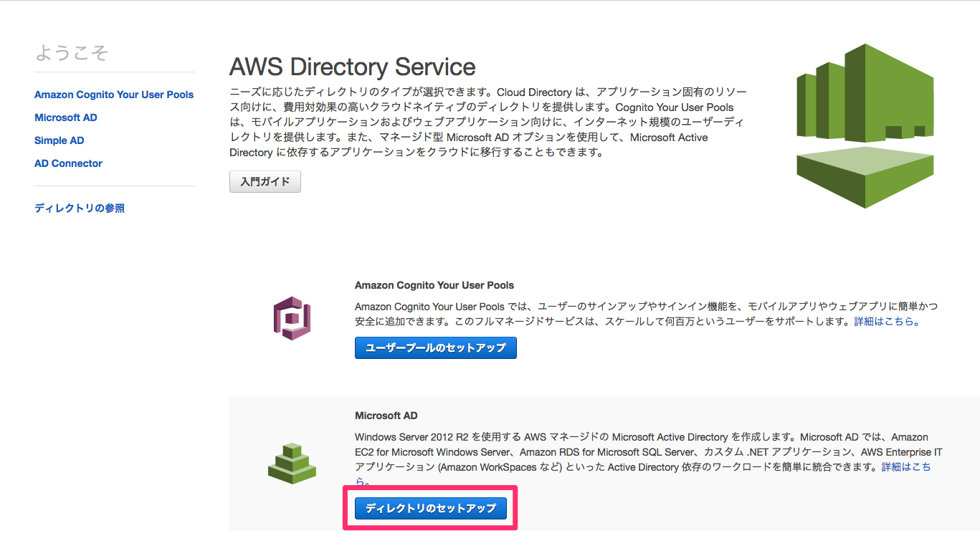Click the ディレクトリの参照 link

80,207
